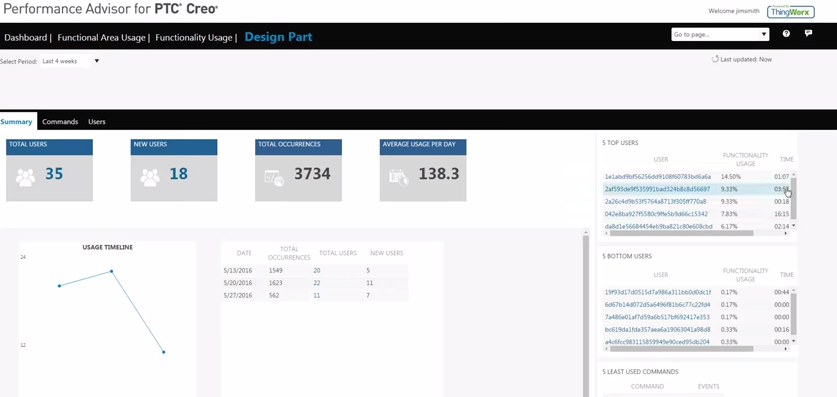Image resolution: width=837 pixels, height=397 pixels.
Task: Click the 20 total users link for 5/13/2016
Action: pos(317,271)
